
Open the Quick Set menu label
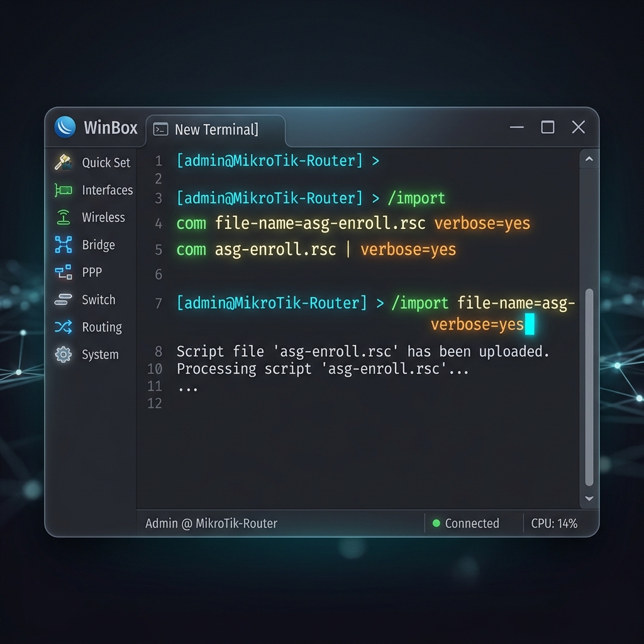pyautogui.click(x=106, y=163)
